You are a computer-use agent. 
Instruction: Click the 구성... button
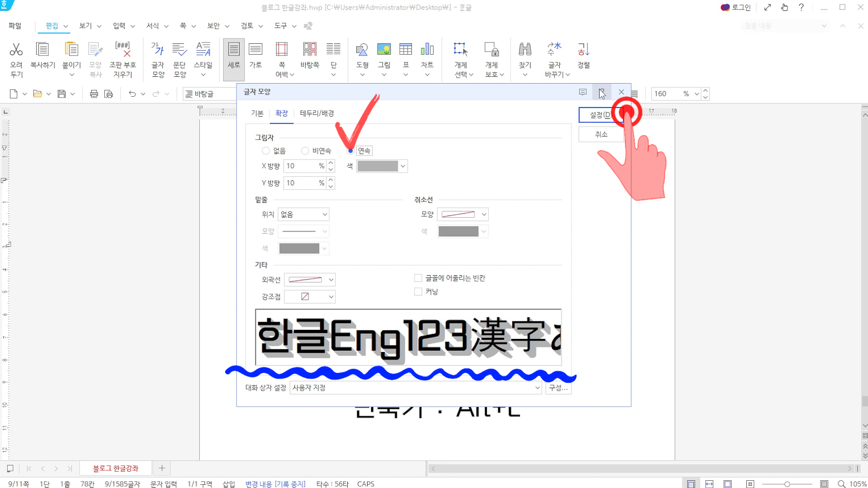coord(558,388)
